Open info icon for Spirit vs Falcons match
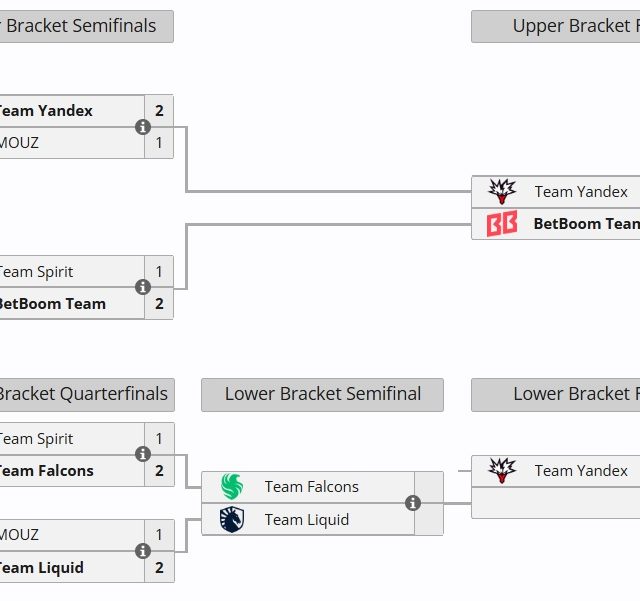Viewport: 640px width, 601px height. [x=143, y=454]
